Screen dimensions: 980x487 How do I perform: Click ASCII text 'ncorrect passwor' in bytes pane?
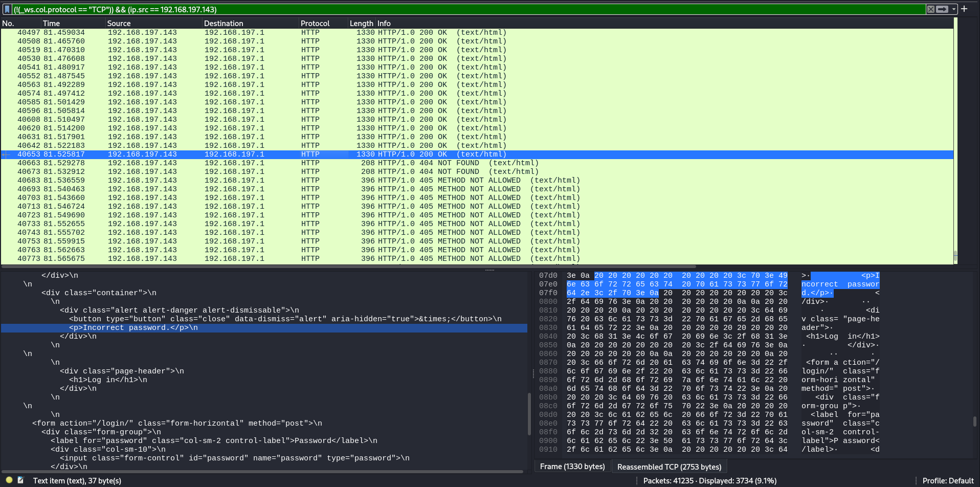point(840,284)
